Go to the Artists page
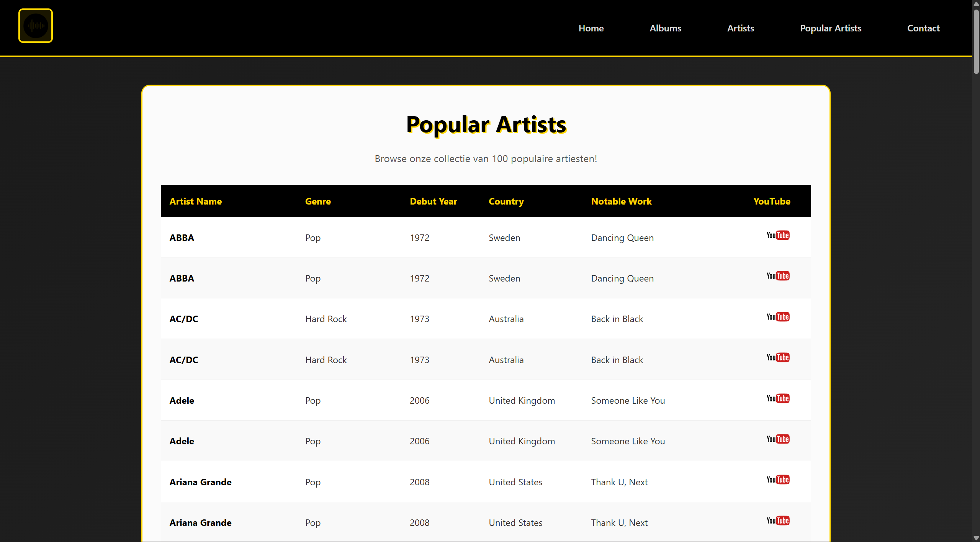 [x=740, y=28]
